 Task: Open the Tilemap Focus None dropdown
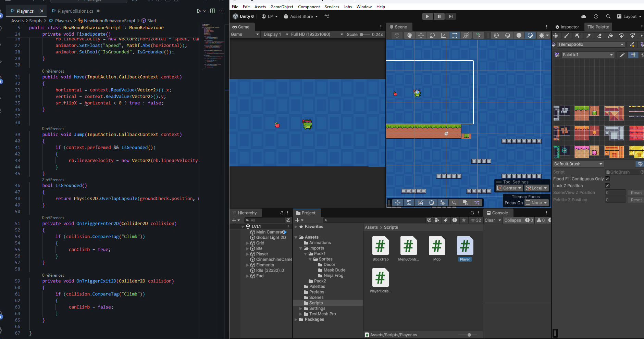[x=536, y=203]
